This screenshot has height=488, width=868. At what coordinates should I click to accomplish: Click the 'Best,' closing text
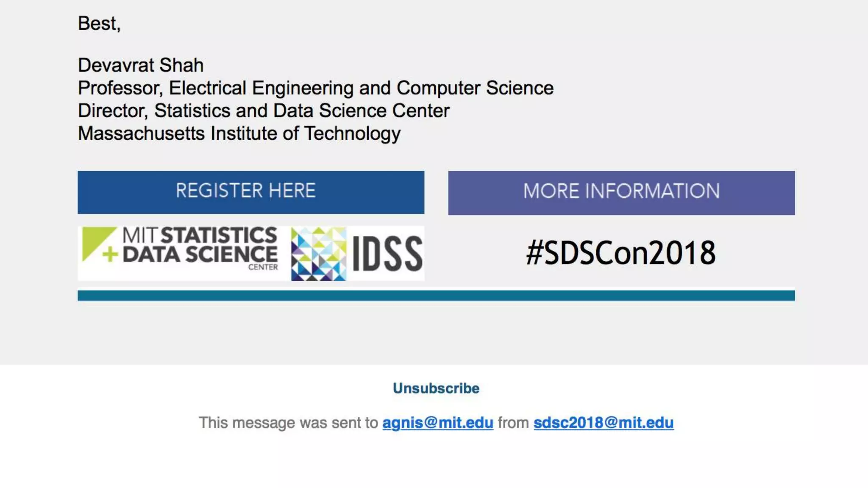pos(99,23)
